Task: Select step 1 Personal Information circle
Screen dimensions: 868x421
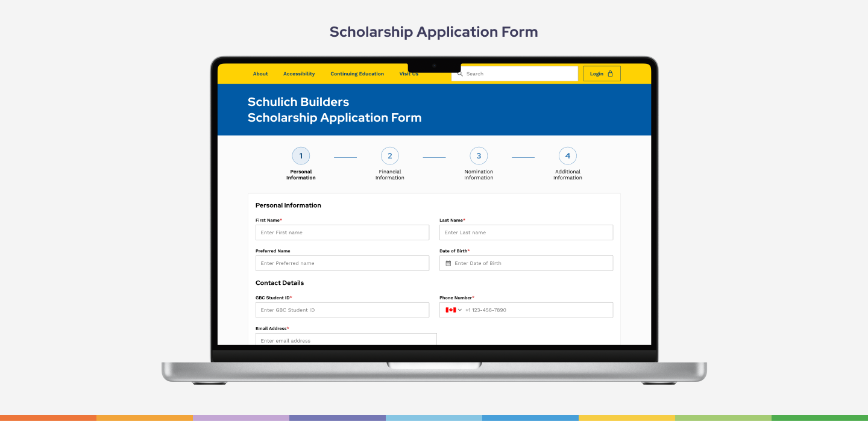Action: [x=301, y=156]
